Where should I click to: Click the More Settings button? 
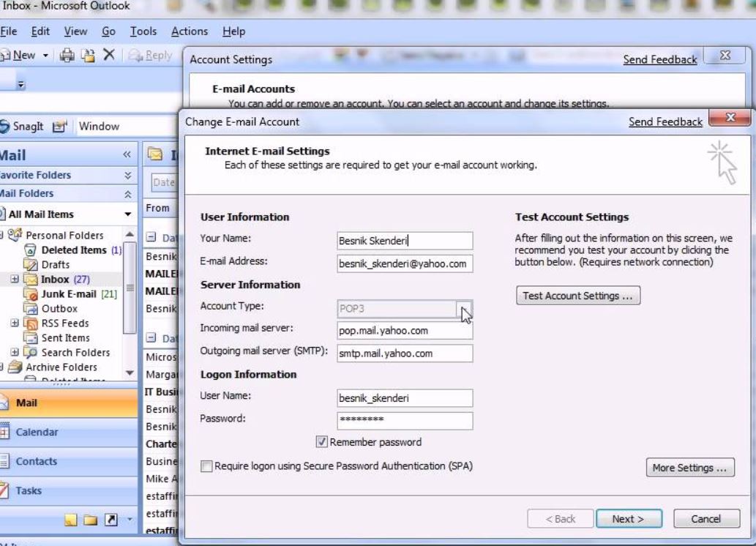[689, 468]
